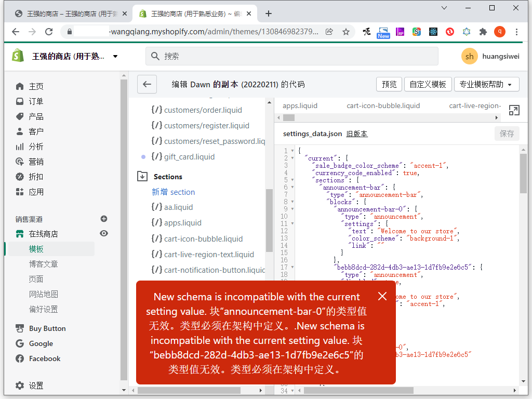Click the 预览 preview button
The image size is (532, 399).
point(389,84)
